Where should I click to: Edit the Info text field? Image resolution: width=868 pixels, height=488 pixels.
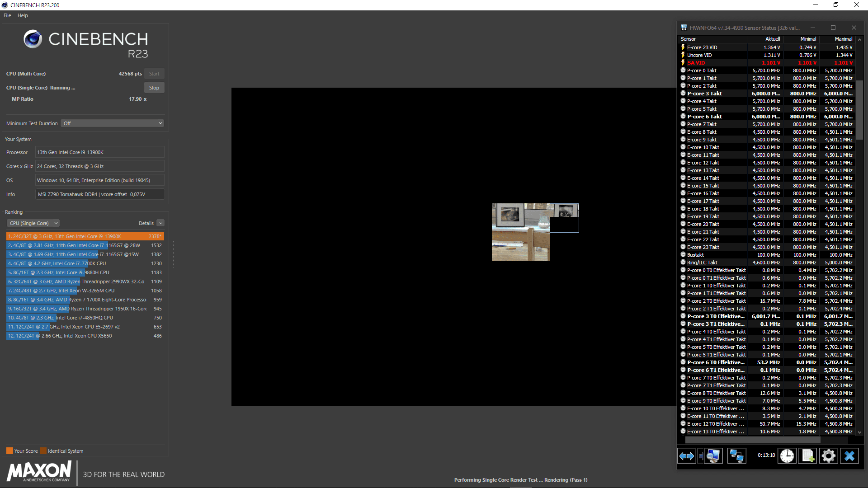point(100,194)
